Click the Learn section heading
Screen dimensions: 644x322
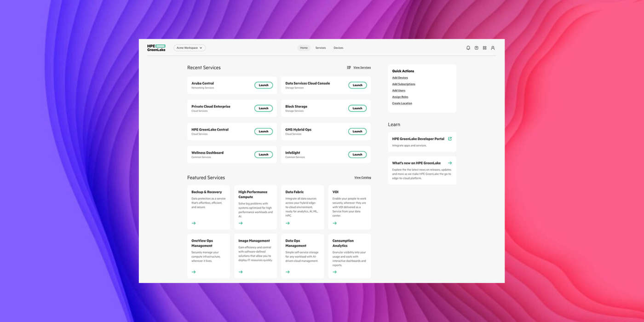[x=394, y=125]
